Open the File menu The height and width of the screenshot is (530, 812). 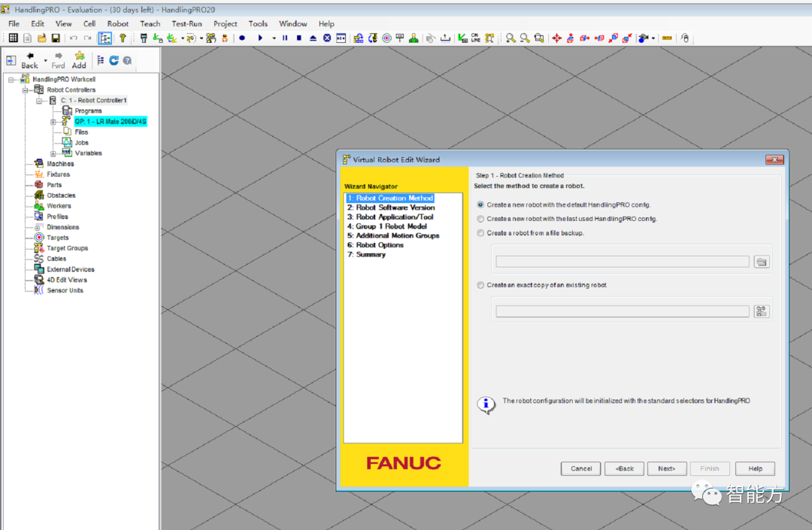pos(14,24)
